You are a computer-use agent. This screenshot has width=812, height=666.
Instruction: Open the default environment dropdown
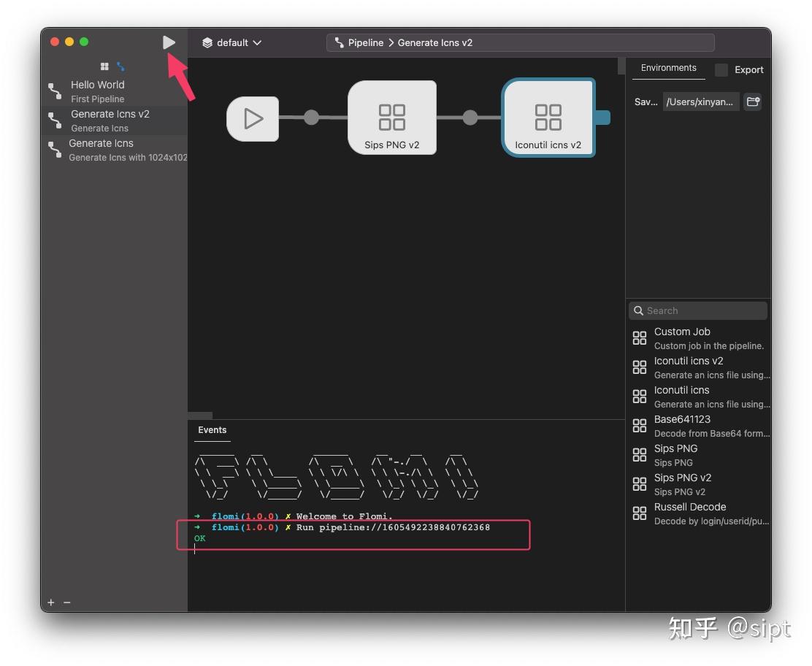[x=231, y=42]
